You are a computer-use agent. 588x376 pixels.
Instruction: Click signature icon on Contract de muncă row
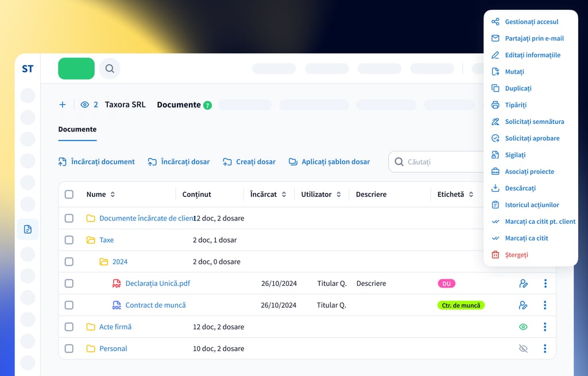coord(523,305)
